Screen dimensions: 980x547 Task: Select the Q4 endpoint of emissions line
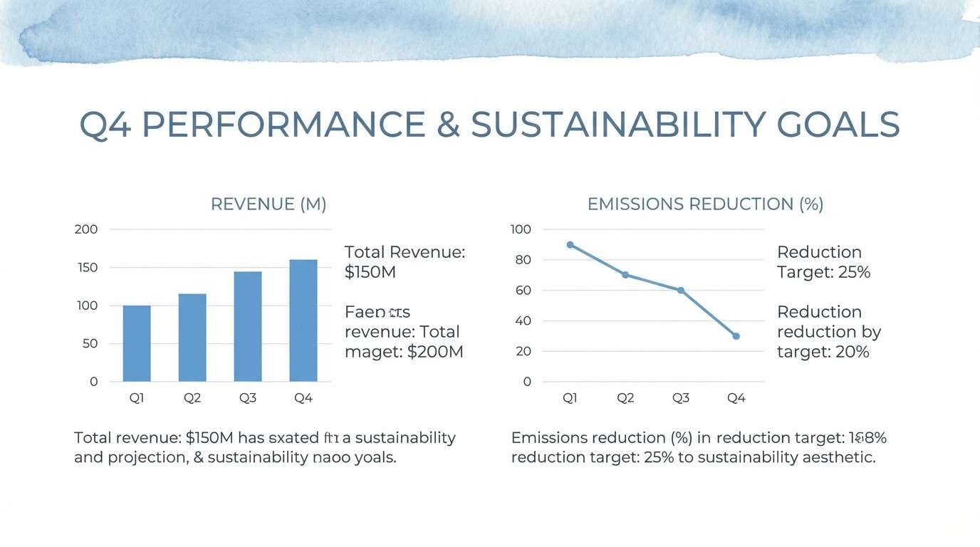tap(736, 336)
